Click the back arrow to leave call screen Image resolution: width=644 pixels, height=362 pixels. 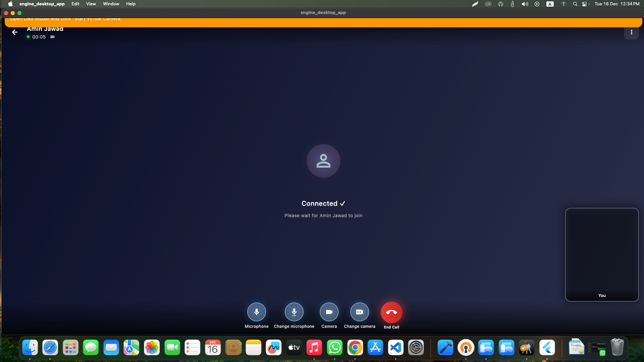tap(14, 32)
